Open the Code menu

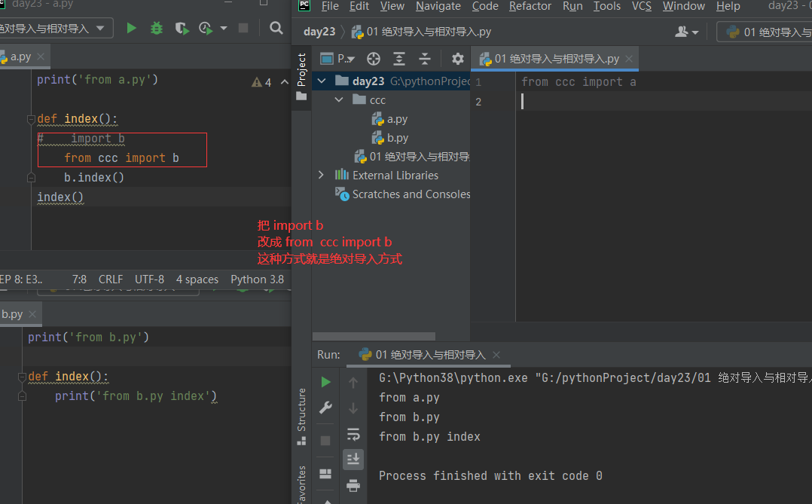[485, 6]
